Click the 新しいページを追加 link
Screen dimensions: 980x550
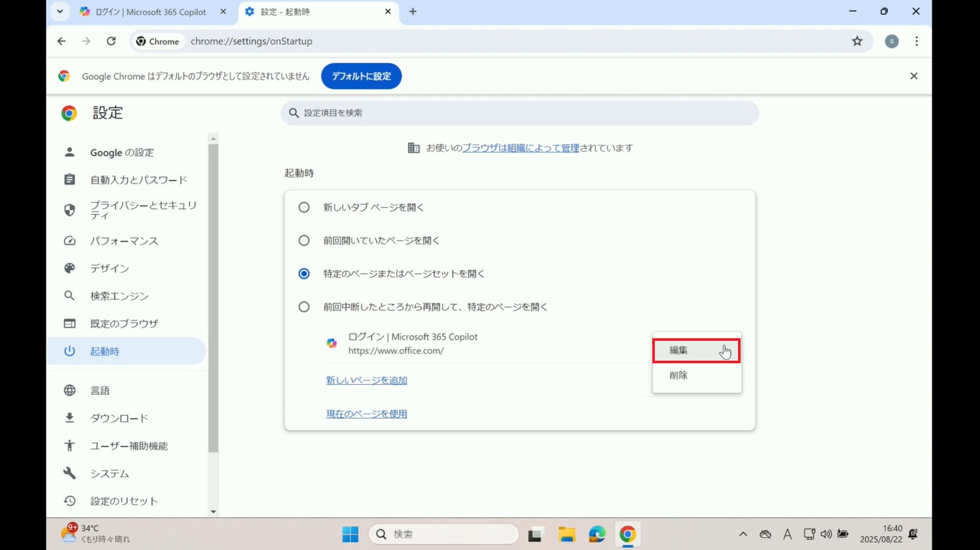coord(366,381)
